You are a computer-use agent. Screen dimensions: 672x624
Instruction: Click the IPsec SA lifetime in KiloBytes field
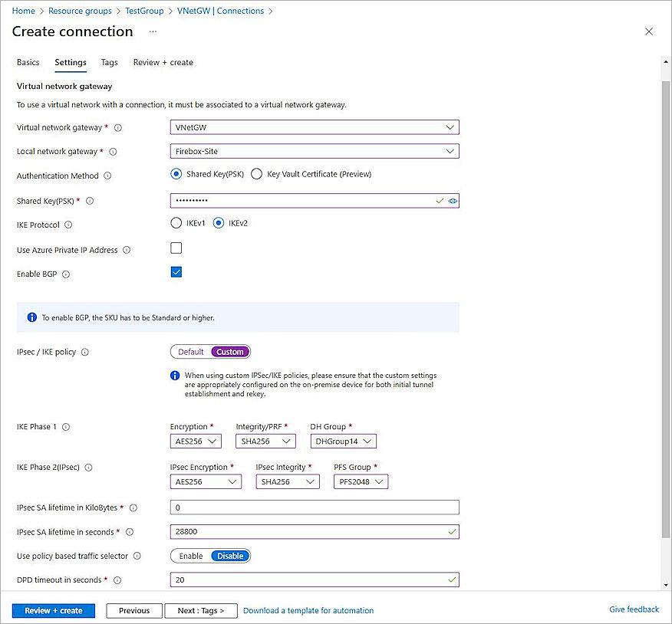[x=315, y=507]
